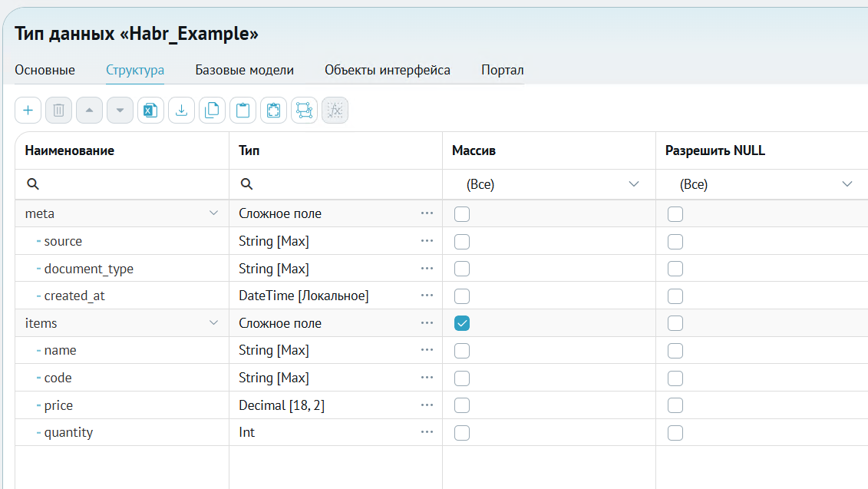The height and width of the screenshot is (489, 868).
Task: Uncheck the Массив checkbox for items
Action: coord(462,323)
